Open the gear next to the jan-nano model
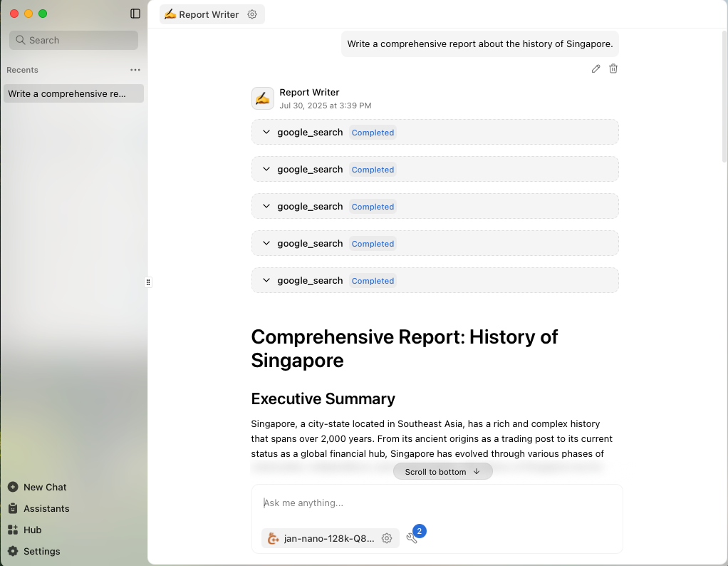728x566 pixels. pos(387,538)
